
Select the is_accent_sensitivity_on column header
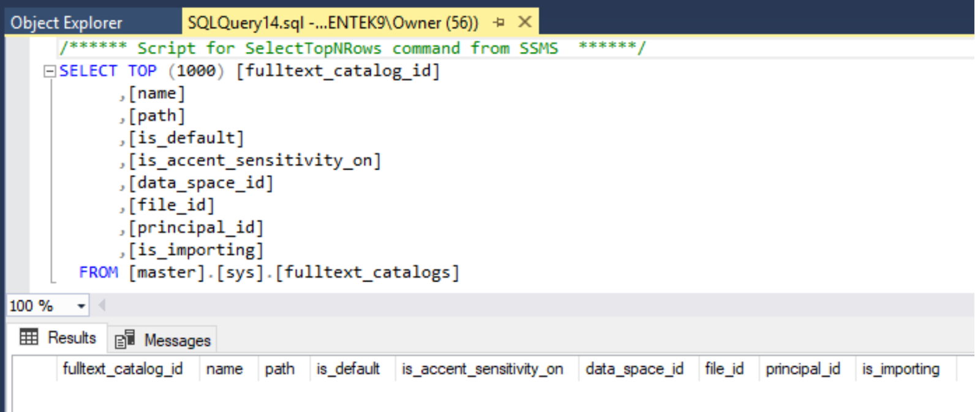(487, 369)
